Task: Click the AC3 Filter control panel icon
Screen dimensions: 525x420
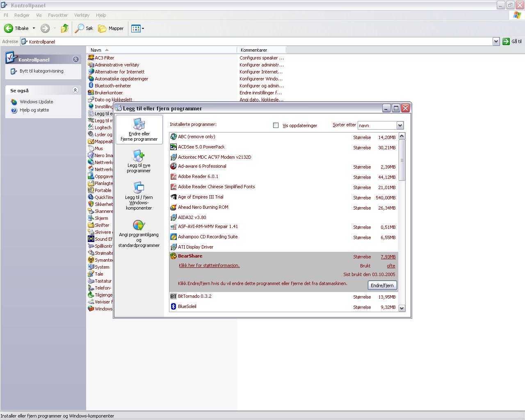Action: tap(91, 58)
